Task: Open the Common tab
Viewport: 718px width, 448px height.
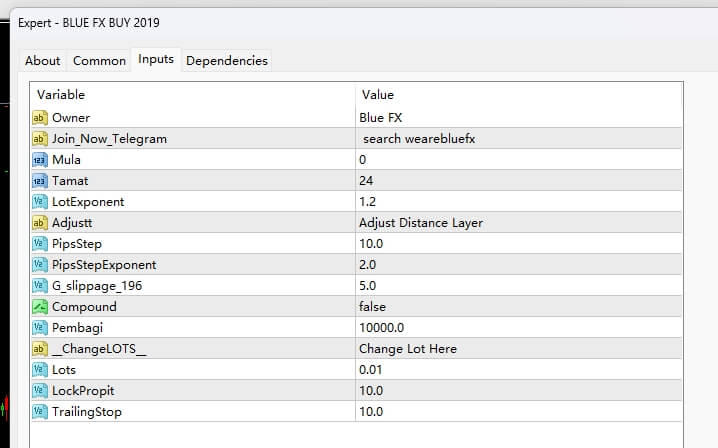Action: 99,61
